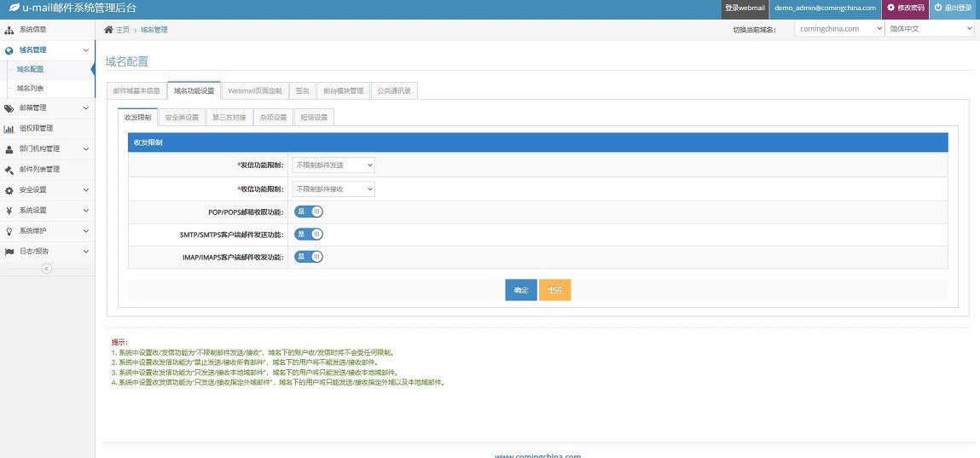Open 域名配置 sidebar item
This screenshot has height=458, width=980.
pyautogui.click(x=48, y=70)
